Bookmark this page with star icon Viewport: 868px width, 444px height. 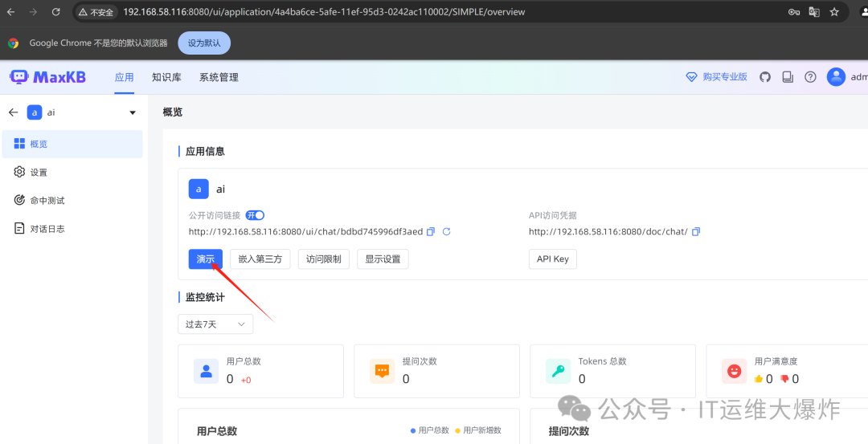click(x=834, y=11)
